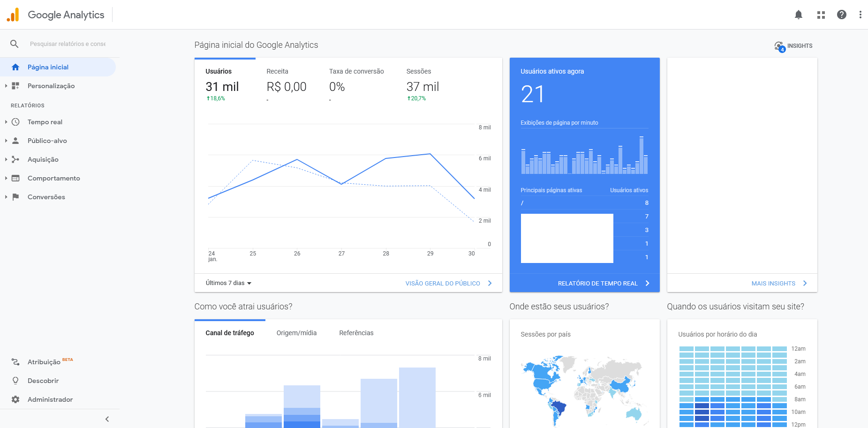This screenshot has width=868, height=428.
Task: Click the search reports field
Action: (x=66, y=44)
